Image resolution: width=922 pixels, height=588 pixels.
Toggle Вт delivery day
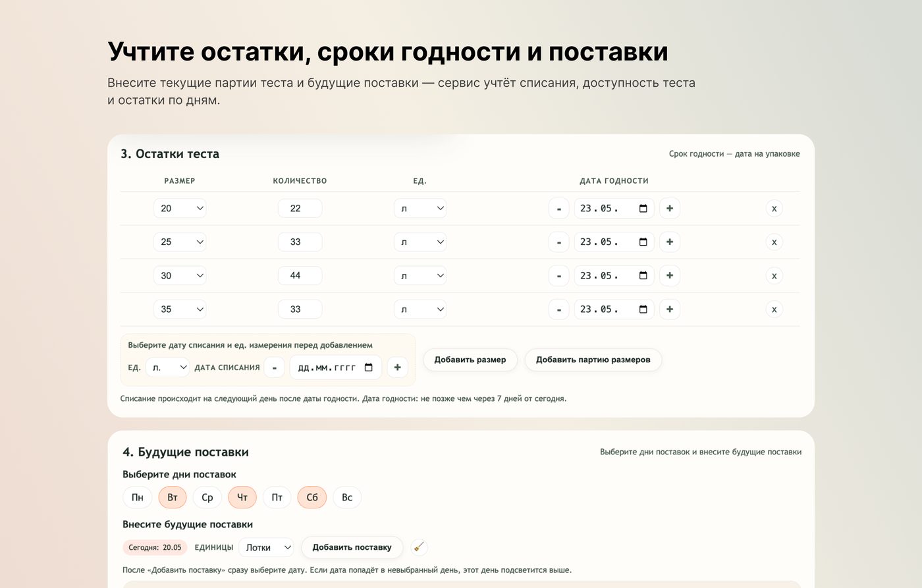173,497
